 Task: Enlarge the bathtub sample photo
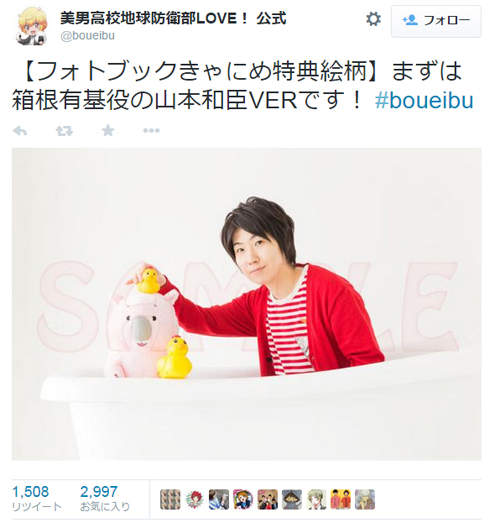pyautogui.click(x=246, y=304)
